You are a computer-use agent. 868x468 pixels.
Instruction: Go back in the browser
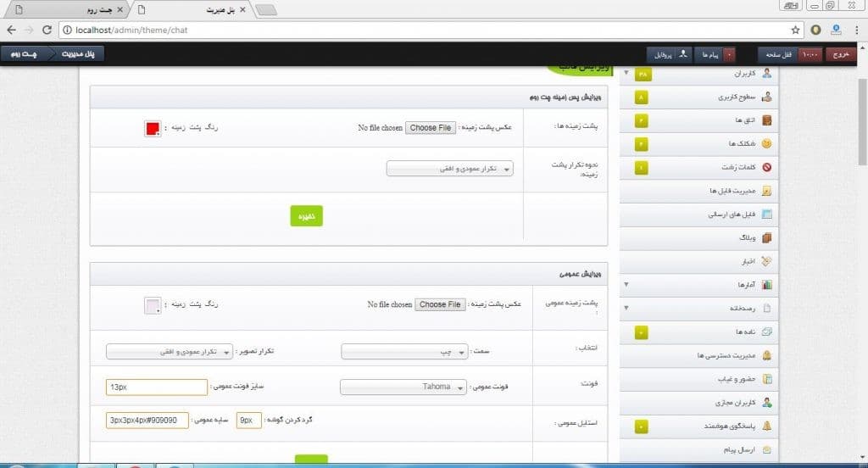click(x=12, y=30)
